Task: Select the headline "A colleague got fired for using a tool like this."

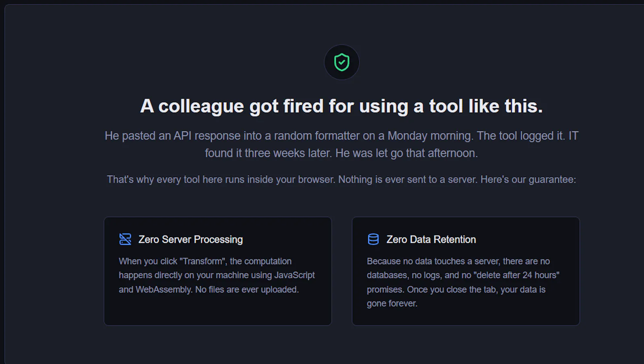Action: (341, 106)
